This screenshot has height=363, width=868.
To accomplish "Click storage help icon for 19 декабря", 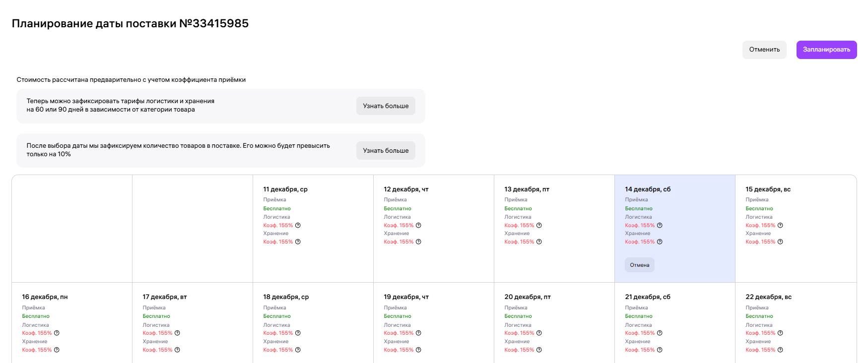I will tap(418, 350).
